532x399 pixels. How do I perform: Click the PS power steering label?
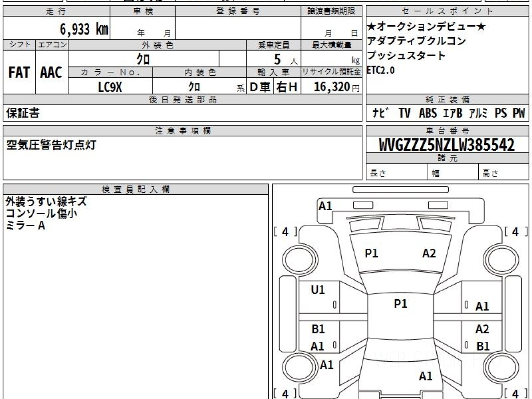pos(501,113)
